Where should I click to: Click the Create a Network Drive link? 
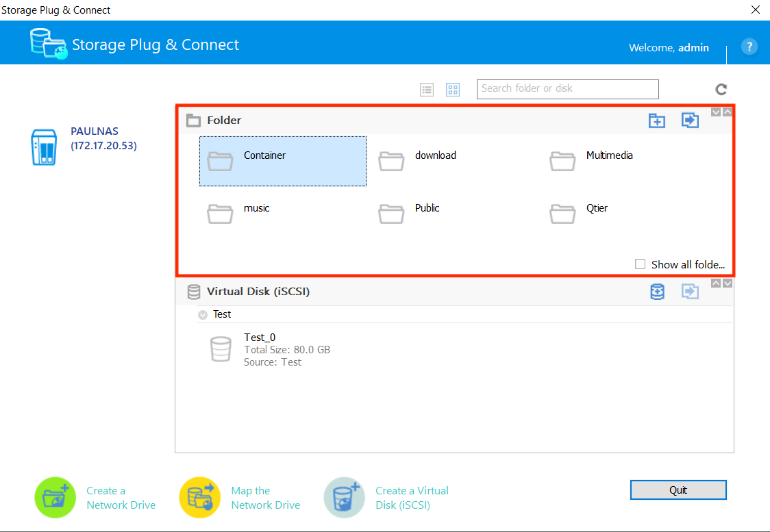(x=121, y=498)
